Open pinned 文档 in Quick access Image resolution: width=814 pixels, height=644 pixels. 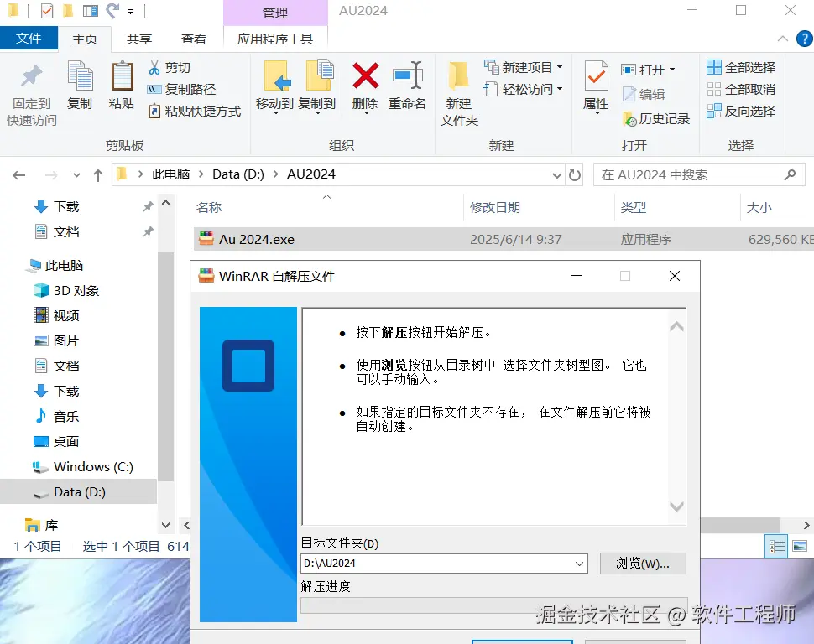(66, 231)
